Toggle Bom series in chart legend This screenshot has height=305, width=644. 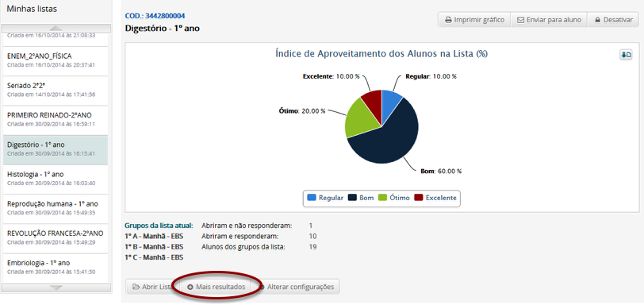coord(361,198)
